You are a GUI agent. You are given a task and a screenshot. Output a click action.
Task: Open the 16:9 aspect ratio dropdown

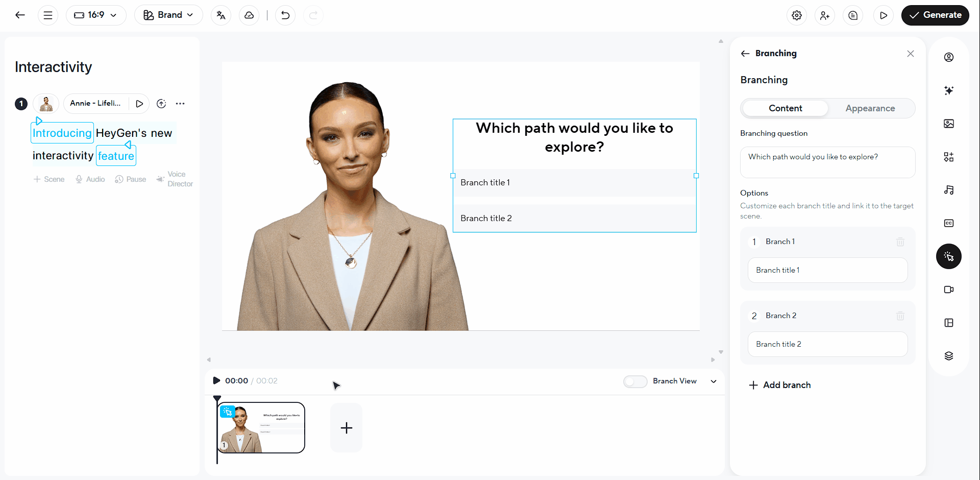pyautogui.click(x=96, y=15)
